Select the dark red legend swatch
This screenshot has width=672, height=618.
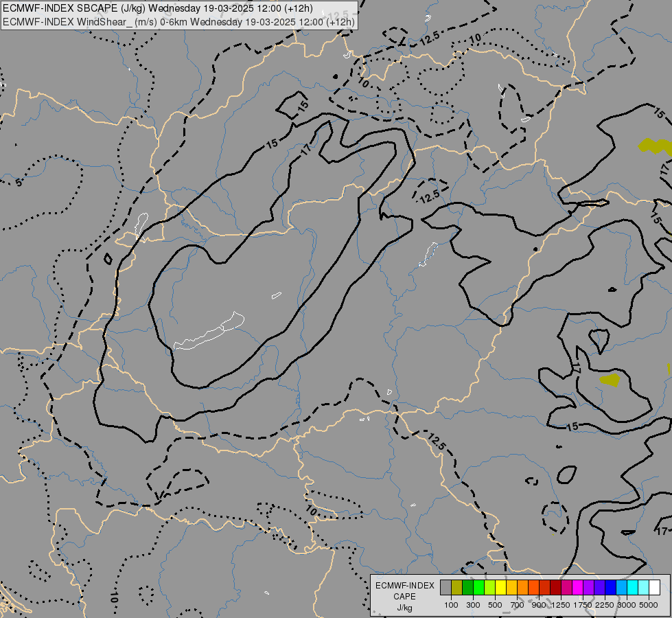coord(555,587)
